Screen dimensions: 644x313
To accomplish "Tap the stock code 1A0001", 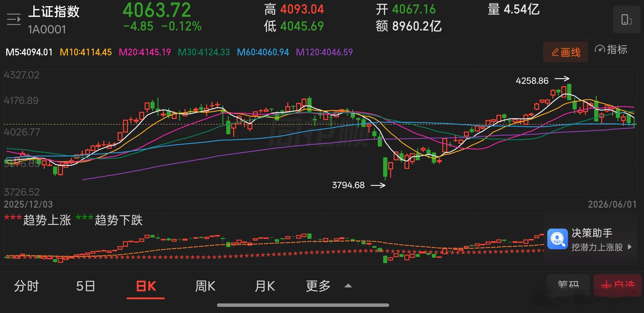I will [x=47, y=30].
